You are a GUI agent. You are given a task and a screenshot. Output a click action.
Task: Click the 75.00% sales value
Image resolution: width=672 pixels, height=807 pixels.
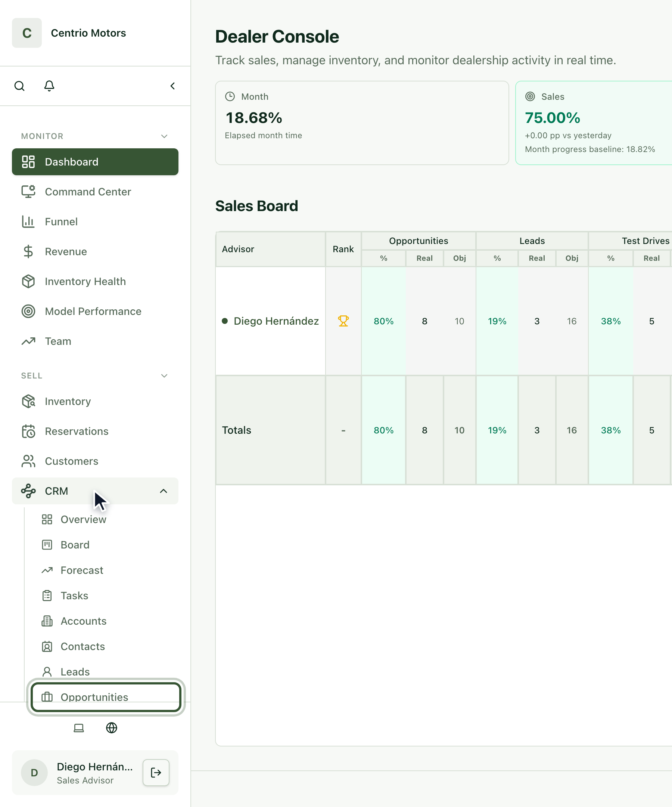click(552, 118)
